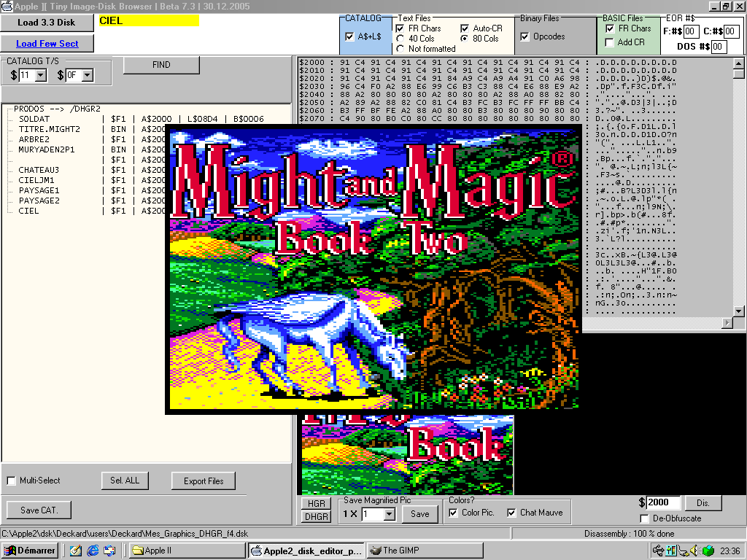Screen dimensions: 747x560
Task: Click the FIND button
Action: (161, 65)
